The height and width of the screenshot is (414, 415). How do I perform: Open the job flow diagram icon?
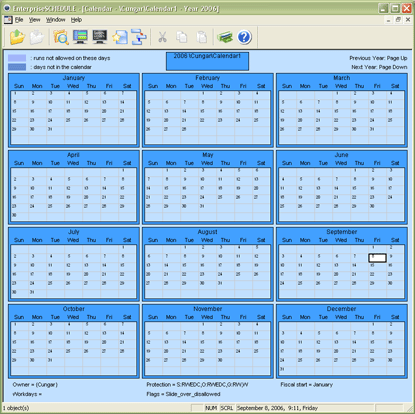[139, 37]
